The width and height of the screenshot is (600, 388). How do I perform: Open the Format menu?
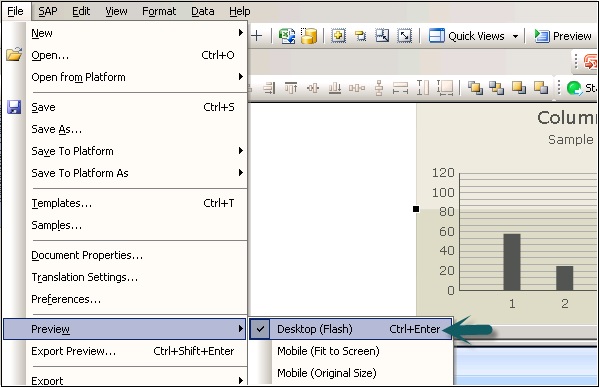pyautogui.click(x=159, y=11)
